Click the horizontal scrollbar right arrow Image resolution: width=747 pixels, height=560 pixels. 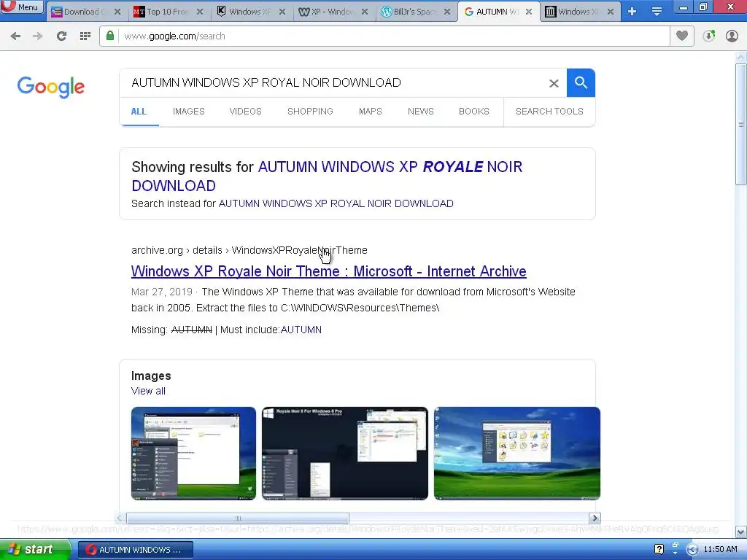(595, 518)
